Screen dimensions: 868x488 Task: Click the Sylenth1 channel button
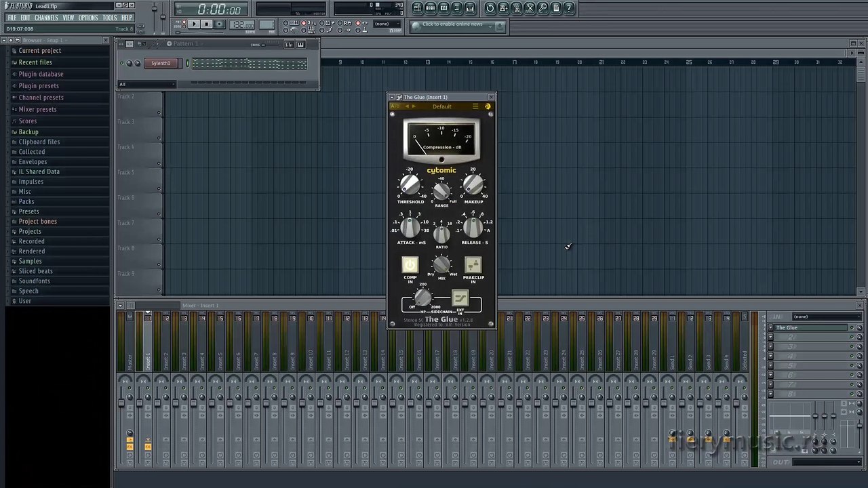pyautogui.click(x=161, y=63)
